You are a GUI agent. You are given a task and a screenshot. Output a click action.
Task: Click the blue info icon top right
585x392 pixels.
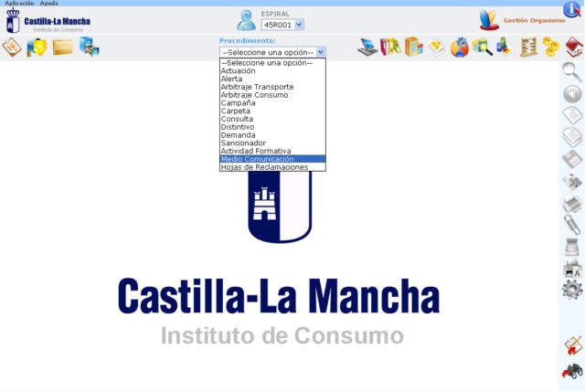(572, 9)
